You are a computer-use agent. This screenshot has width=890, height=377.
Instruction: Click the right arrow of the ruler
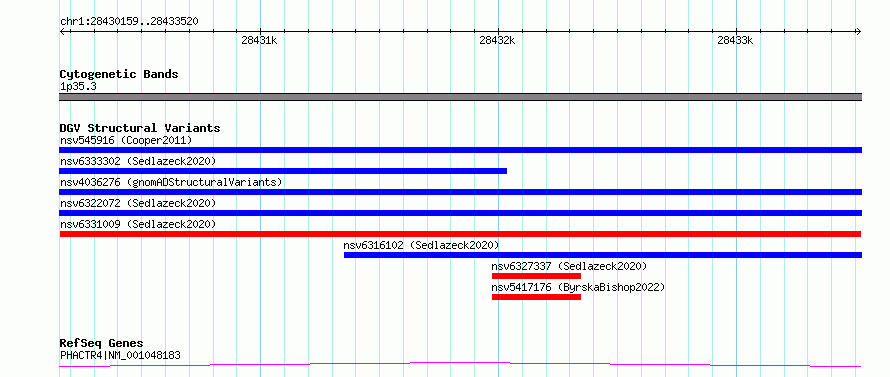click(x=858, y=31)
